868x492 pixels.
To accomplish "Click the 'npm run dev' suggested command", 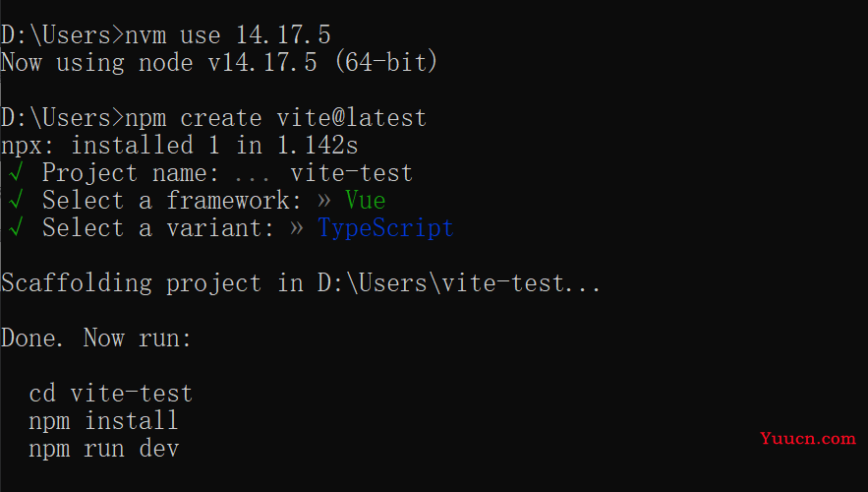I will point(104,449).
